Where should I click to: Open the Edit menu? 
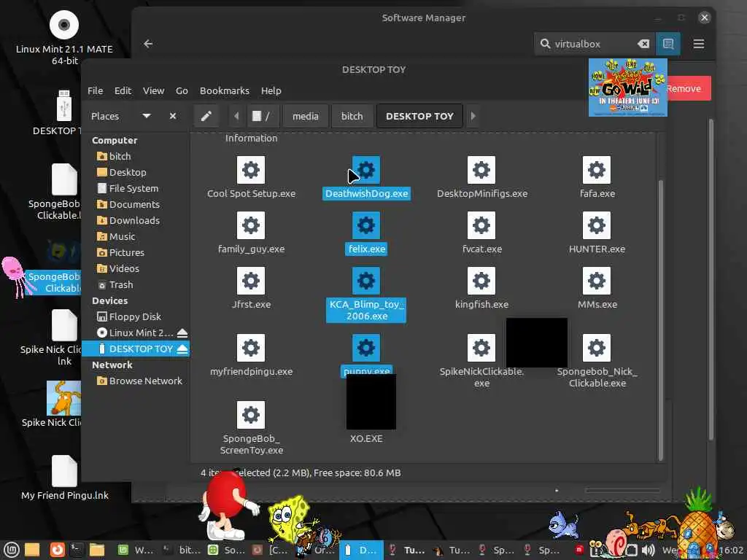[123, 90]
